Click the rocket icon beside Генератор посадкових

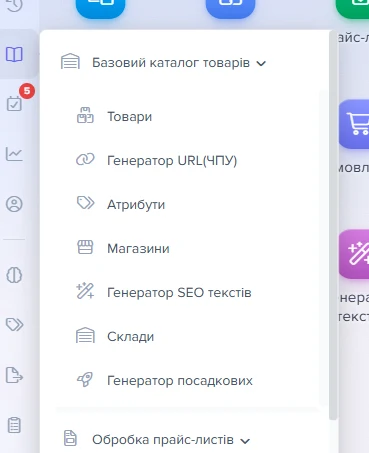pos(85,380)
